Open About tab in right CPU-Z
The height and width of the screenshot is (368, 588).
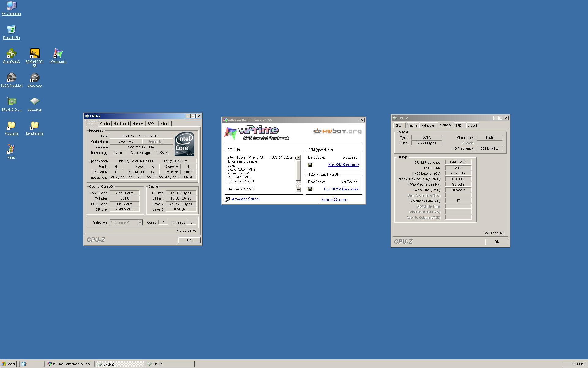pos(473,125)
